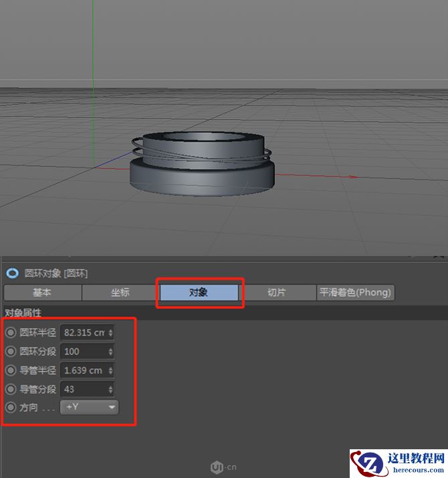Viewport: 448px width, 478px height.
Task: Open the 切片 tab
Action: tap(277, 292)
